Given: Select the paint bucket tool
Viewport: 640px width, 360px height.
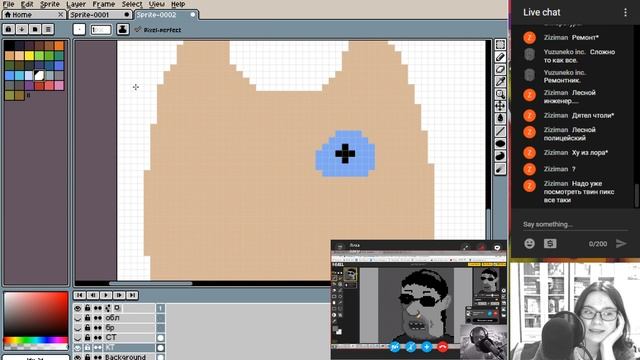Looking at the screenshot, I should click(500, 119).
